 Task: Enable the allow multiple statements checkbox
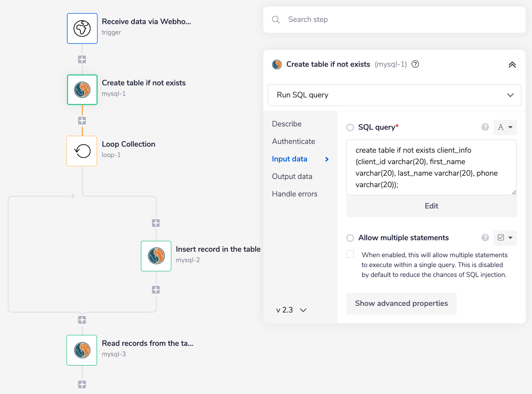coord(350,254)
